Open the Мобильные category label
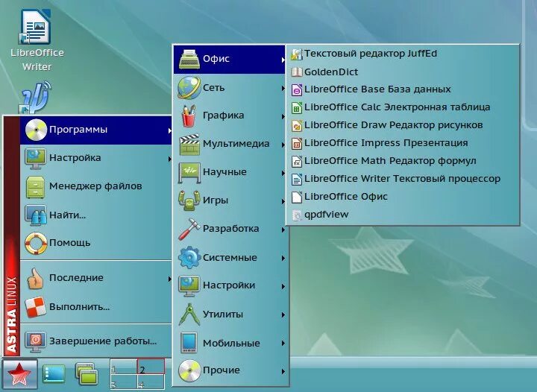 point(231,343)
